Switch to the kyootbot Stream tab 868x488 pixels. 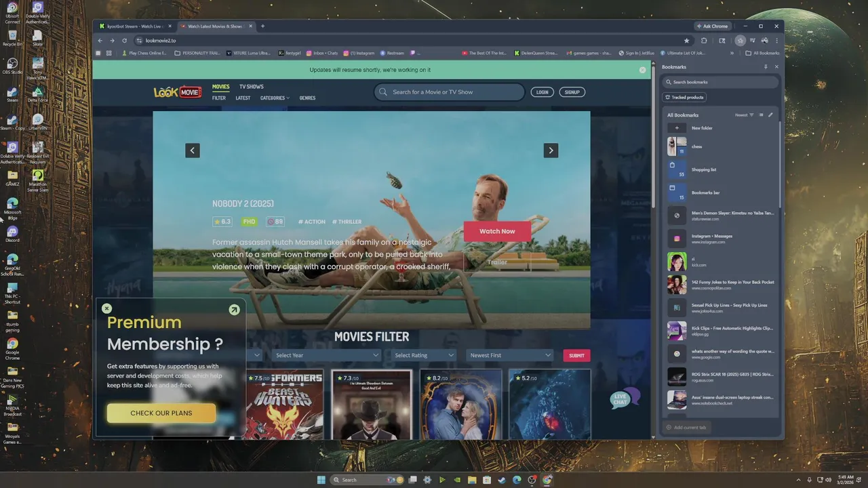pyautogui.click(x=134, y=26)
